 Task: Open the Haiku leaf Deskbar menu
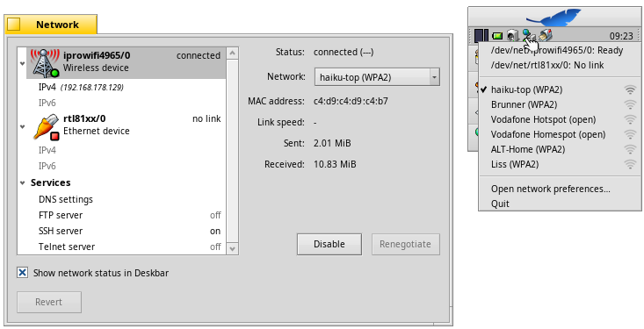(x=554, y=18)
